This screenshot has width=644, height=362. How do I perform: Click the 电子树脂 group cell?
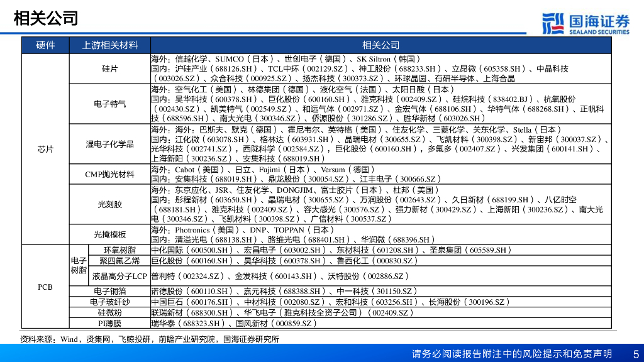[x=79, y=266]
